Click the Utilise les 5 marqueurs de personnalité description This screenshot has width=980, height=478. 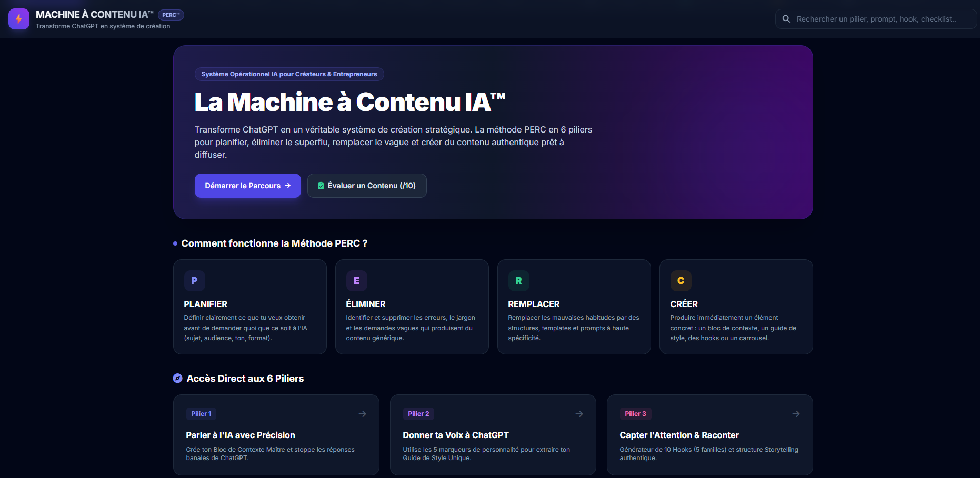pos(486,454)
